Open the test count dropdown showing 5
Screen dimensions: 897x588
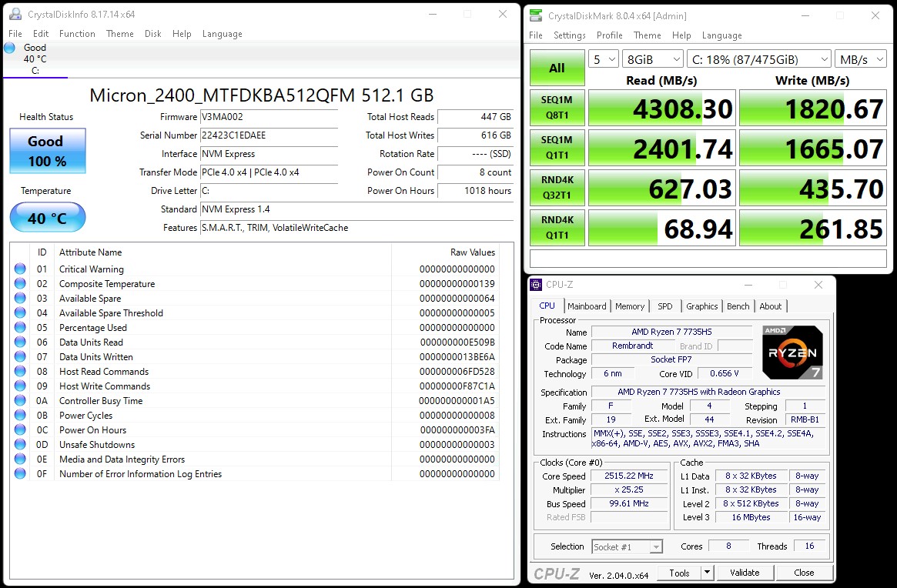point(604,59)
